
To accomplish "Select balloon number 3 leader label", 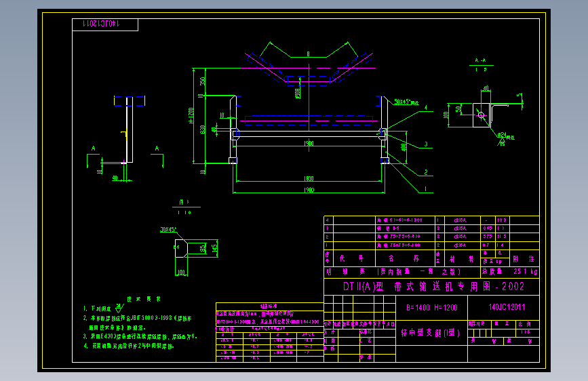I will [426, 144].
